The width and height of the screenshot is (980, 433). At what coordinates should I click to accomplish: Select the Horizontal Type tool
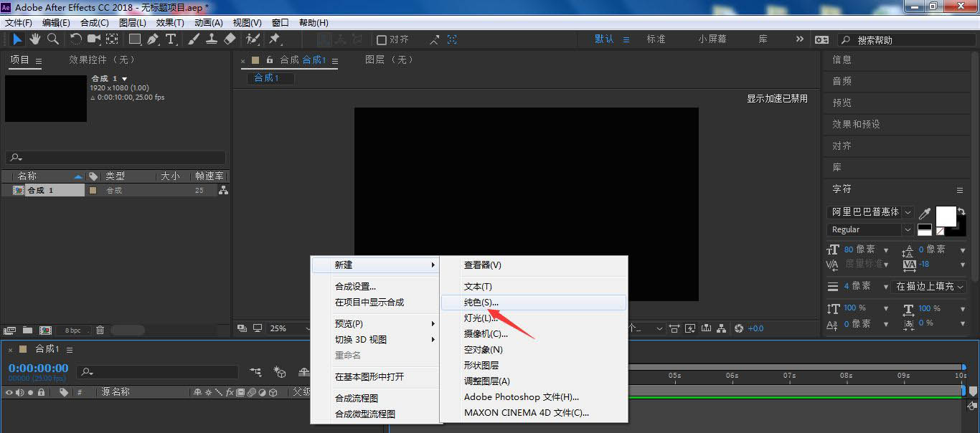[171, 39]
